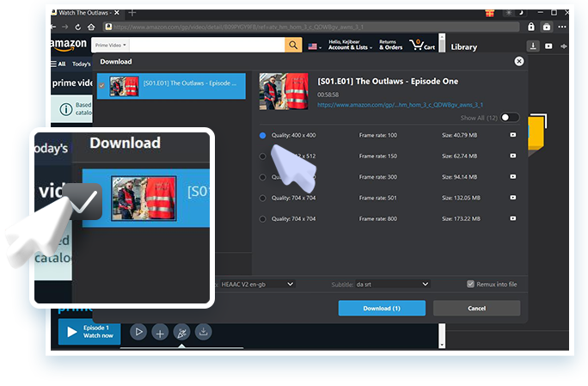Toggle the Show All (12) switch

(510, 118)
